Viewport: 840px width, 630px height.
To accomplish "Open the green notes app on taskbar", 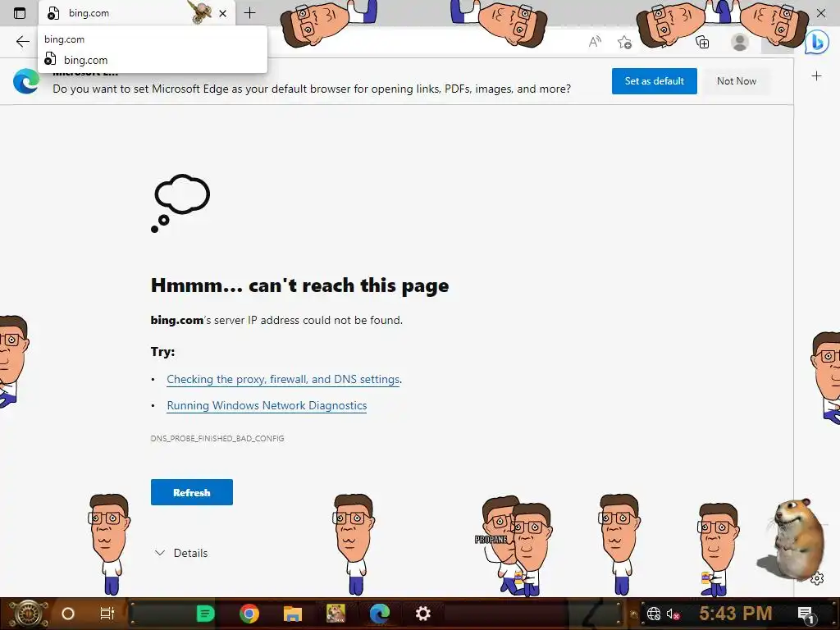I will click(x=205, y=614).
